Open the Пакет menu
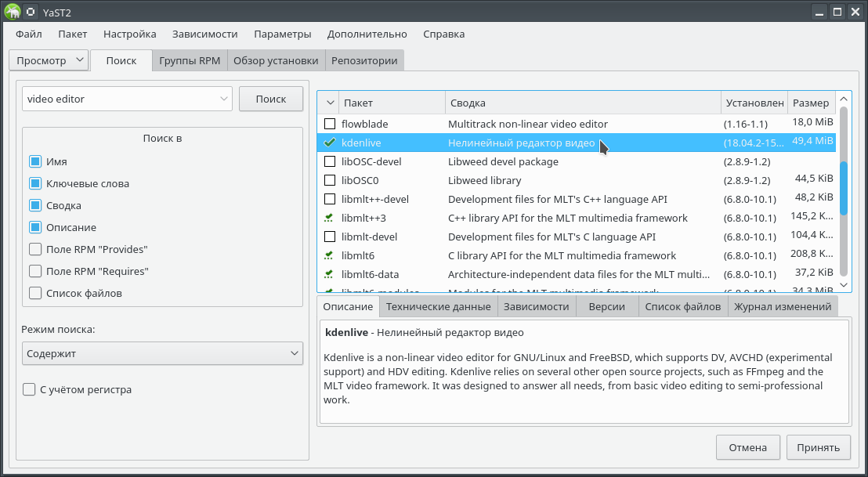The height and width of the screenshot is (477, 868). (x=73, y=34)
